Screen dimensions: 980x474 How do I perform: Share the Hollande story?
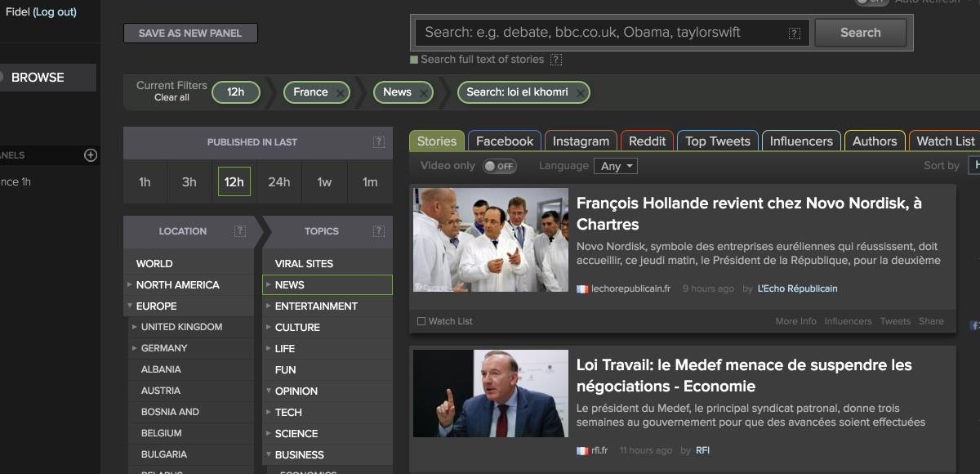click(931, 321)
